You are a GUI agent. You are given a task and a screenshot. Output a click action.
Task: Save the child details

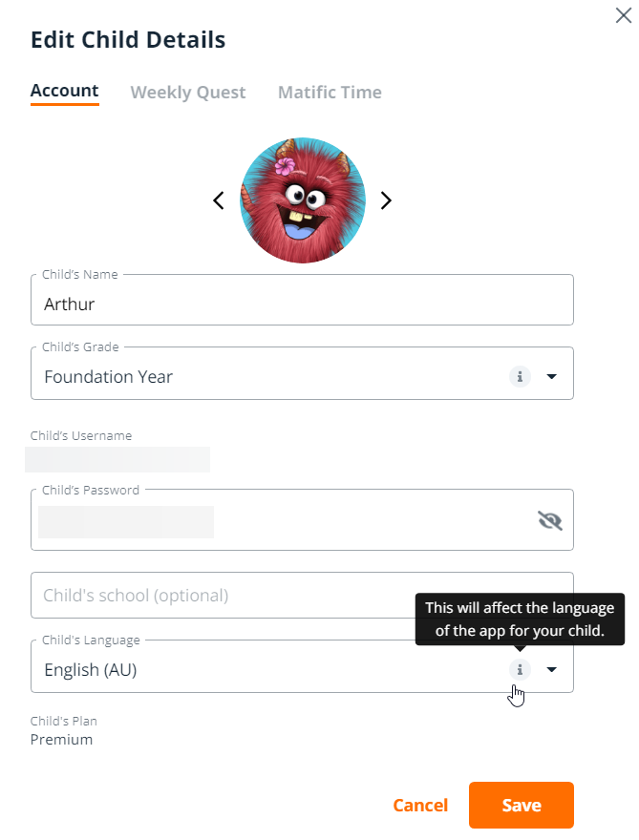click(x=522, y=806)
